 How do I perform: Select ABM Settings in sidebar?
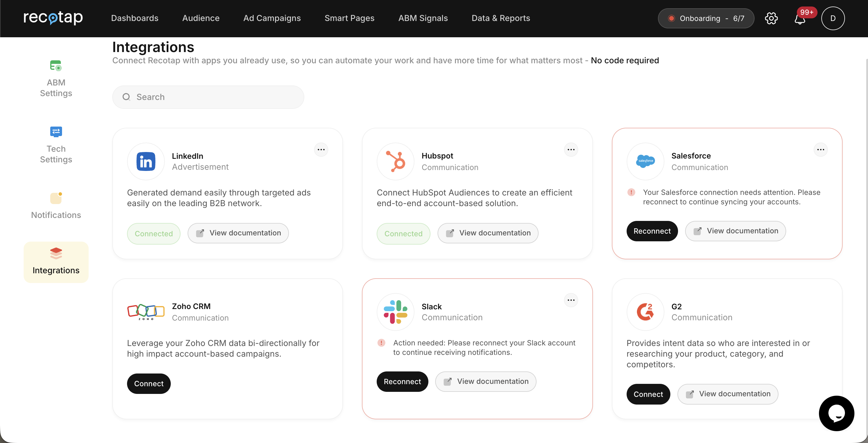point(56,78)
